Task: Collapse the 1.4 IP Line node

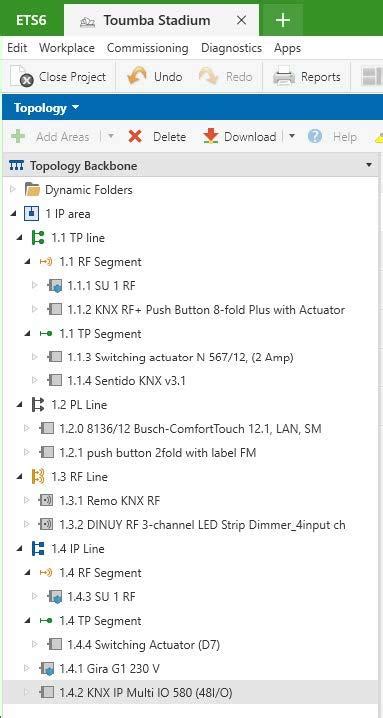Action: [20, 549]
